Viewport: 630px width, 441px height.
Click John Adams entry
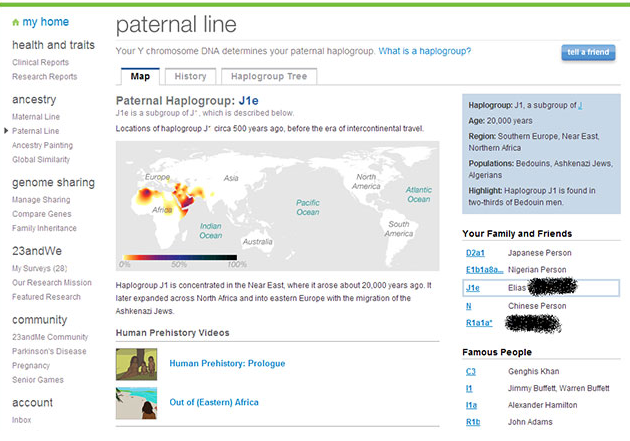[x=530, y=422]
